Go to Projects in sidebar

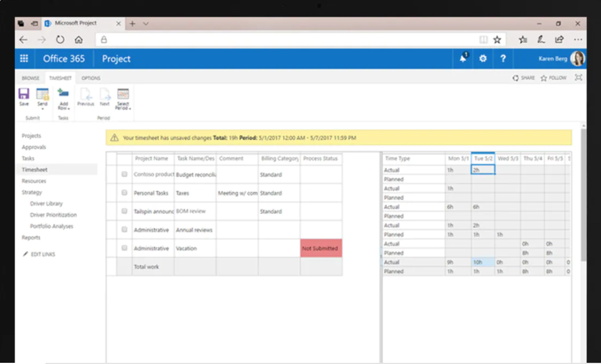coord(32,136)
